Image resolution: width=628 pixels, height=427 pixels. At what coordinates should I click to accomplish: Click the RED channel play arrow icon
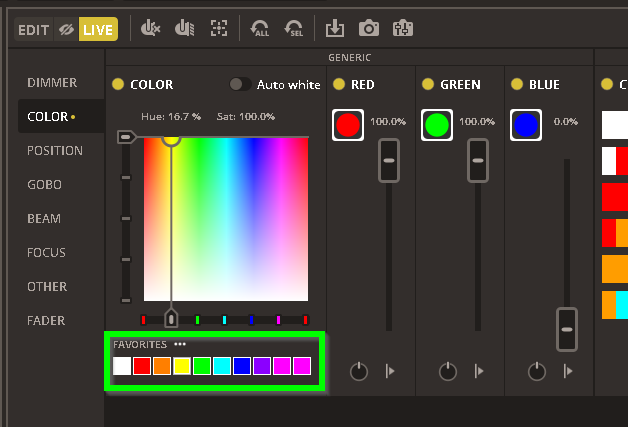click(x=390, y=371)
